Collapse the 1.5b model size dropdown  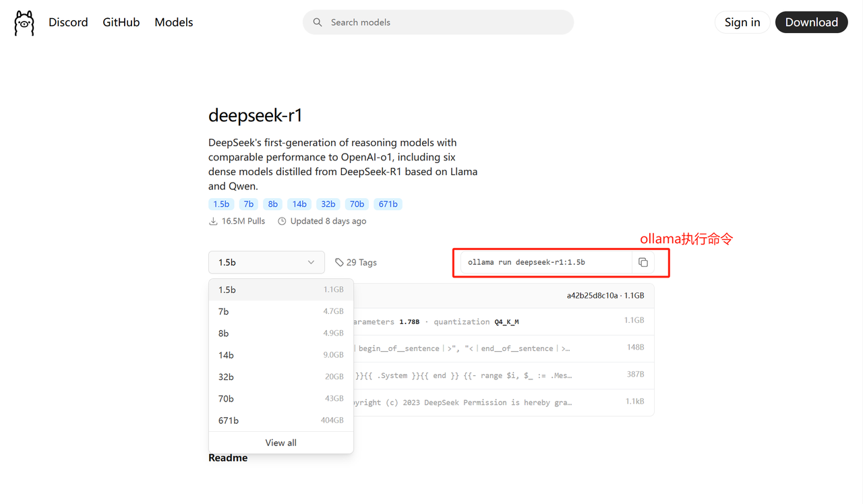pyautogui.click(x=266, y=262)
